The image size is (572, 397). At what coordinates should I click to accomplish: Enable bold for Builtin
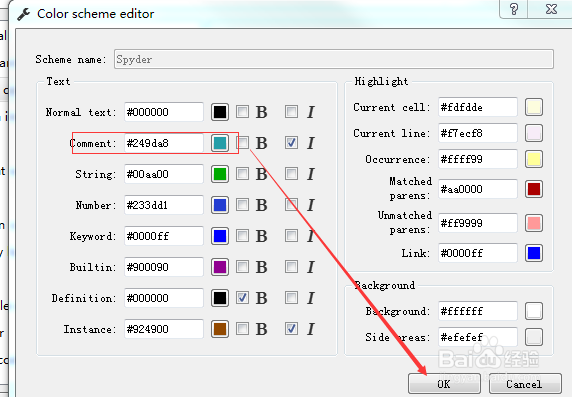click(242, 266)
